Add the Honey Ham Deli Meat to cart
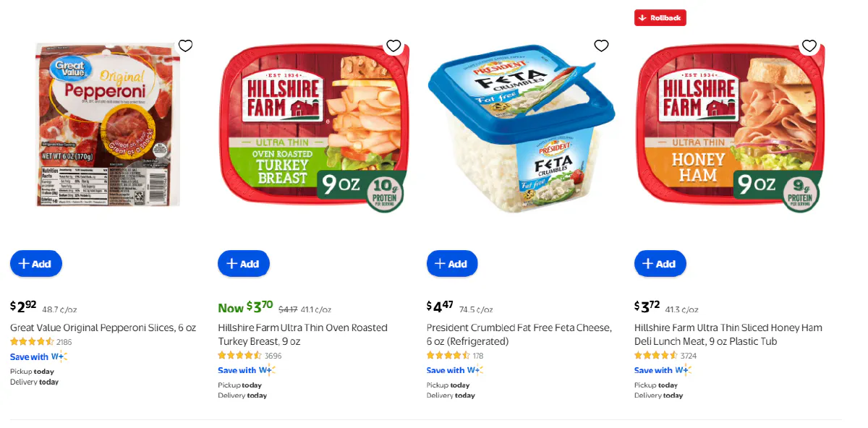This screenshot has width=868, height=428. click(x=660, y=263)
